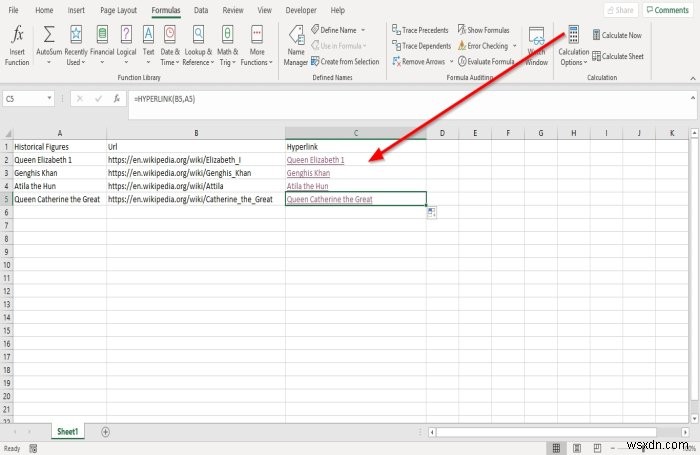
Task: Select the Historical Figures header cell
Action: 60,146
